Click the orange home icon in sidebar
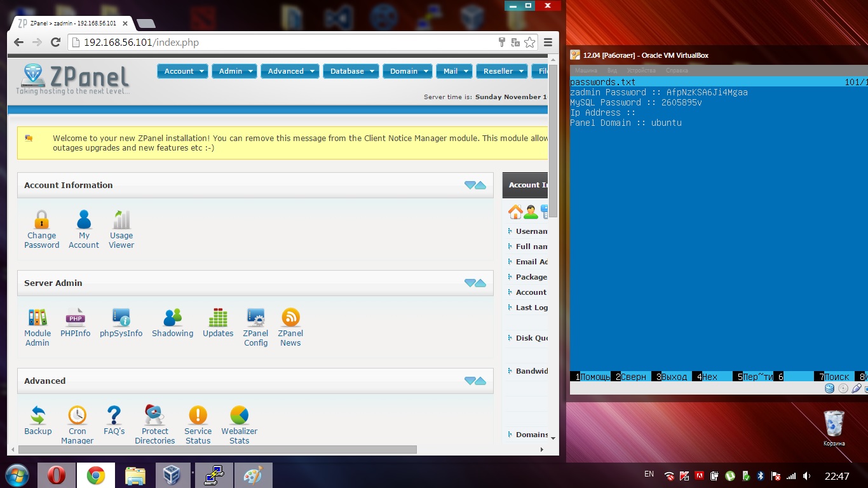 point(515,212)
